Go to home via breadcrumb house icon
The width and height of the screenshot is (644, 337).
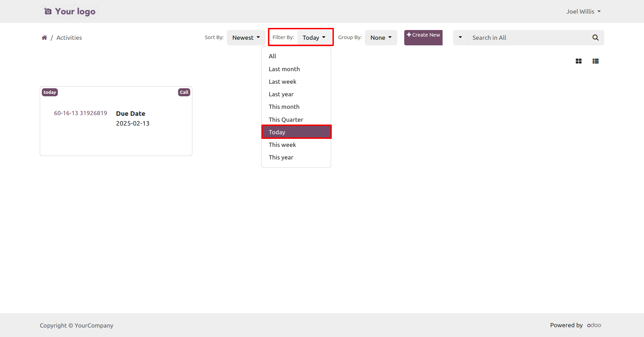tap(44, 38)
